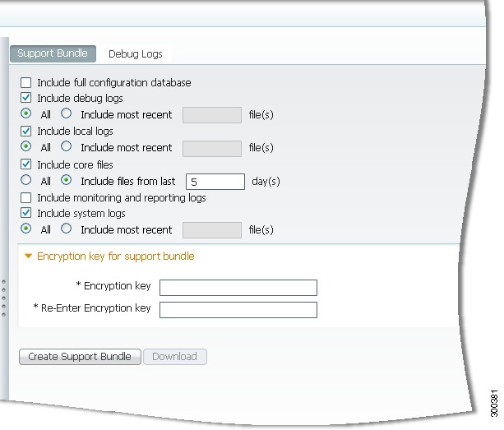Choose All radio for core files
The height and width of the screenshot is (430, 504).
point(25,180)
